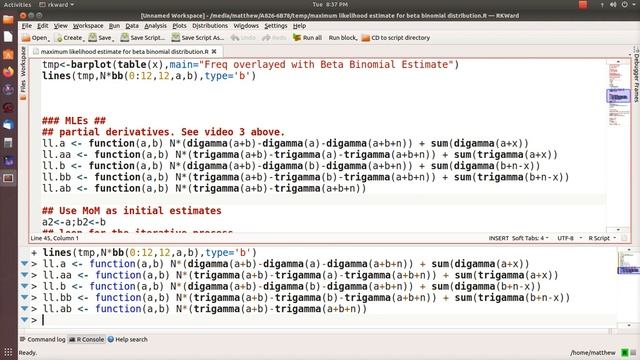Image resolution: width=640 pixels, height=360 pixels.
Task: Open the UTF-8 encoding dropdown
Action: pyautogui.click(x=569, y=238)
